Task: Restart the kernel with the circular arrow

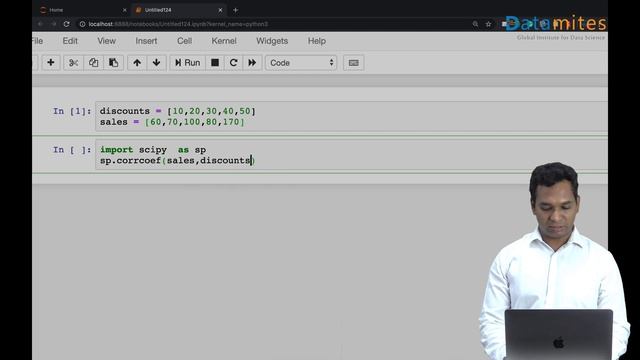Action: tap(233, 62)
